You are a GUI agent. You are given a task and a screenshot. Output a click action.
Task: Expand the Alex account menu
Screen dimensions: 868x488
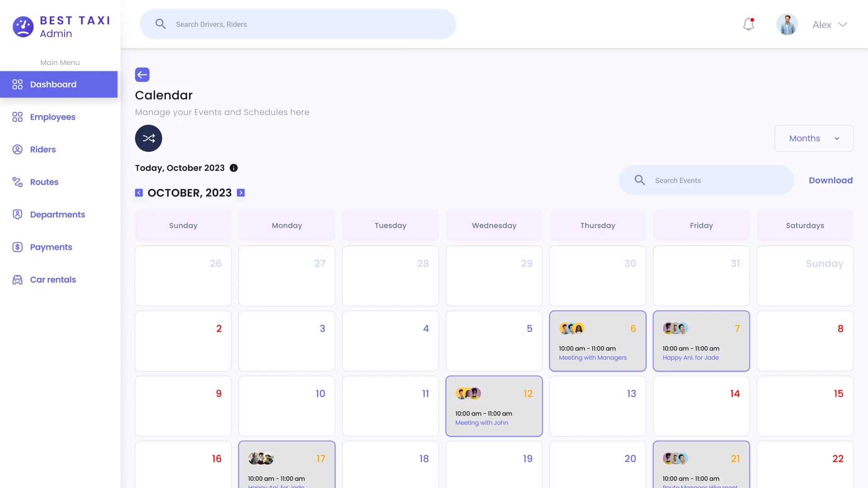830,25
